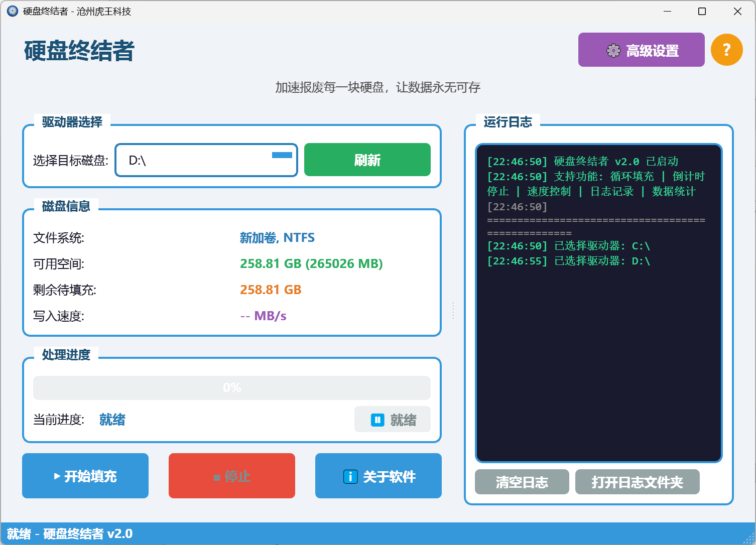Image resolution: width=756 pixels, height=545 pixels.
Task: Clear the log with 清空日志 button
Action: pos(521,482)
